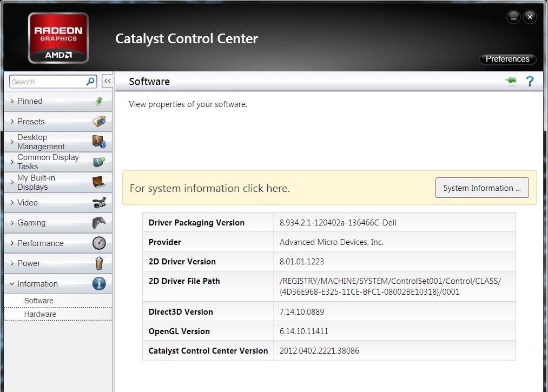Collapse the Information section
The image size is (548, 392).
coord(37,284)
